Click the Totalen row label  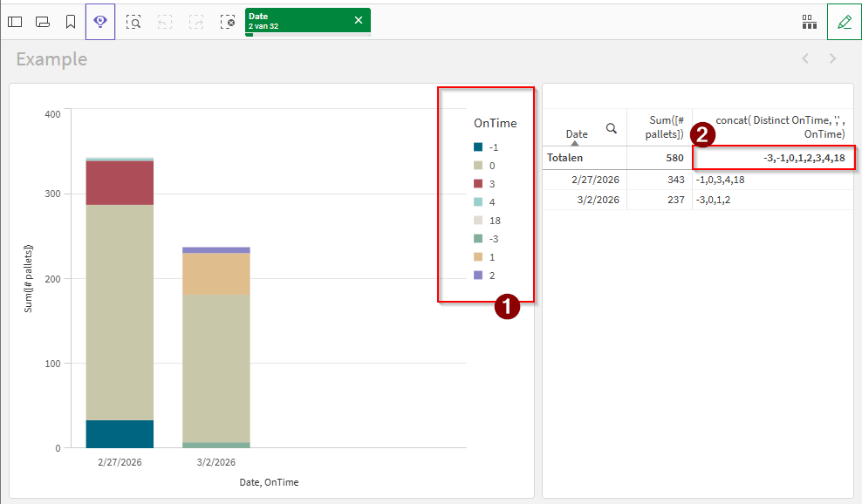pyautogui.click(x=564, y=158)
